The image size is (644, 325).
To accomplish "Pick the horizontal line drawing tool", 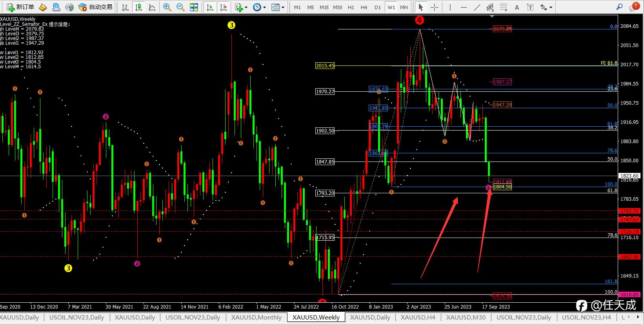I will click(x=464, y=7).
